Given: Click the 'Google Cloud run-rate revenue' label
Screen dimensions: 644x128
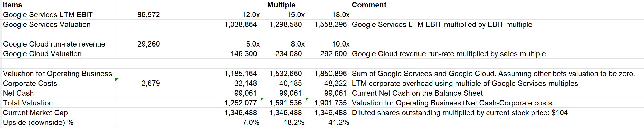Looking at the screenshot, I should click(x=54, y=44).
